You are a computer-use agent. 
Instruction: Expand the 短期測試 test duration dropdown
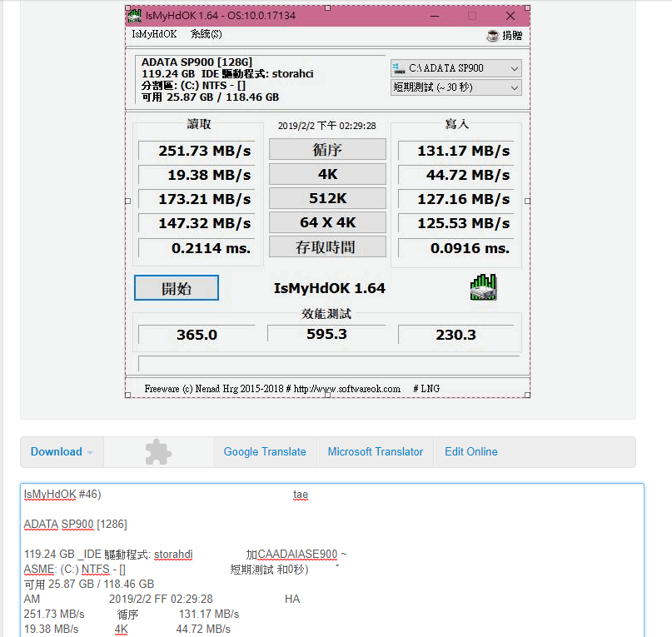(456, 87)
